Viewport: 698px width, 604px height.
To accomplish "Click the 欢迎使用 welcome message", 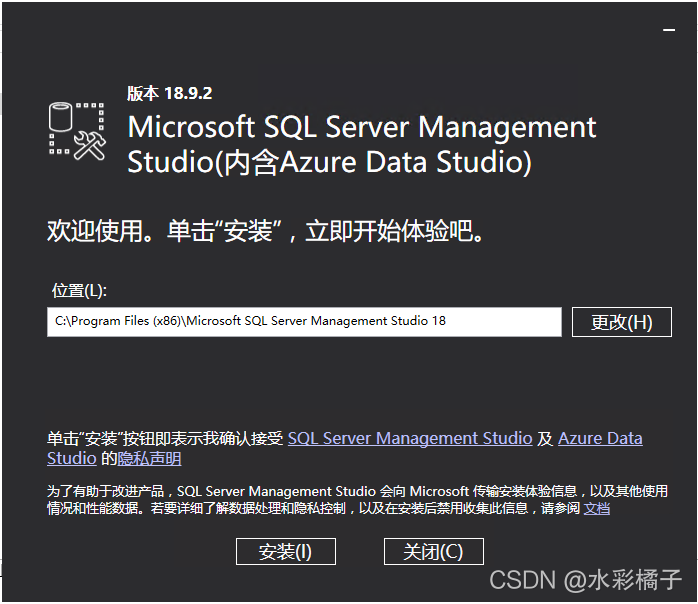I will pos(265,231).
